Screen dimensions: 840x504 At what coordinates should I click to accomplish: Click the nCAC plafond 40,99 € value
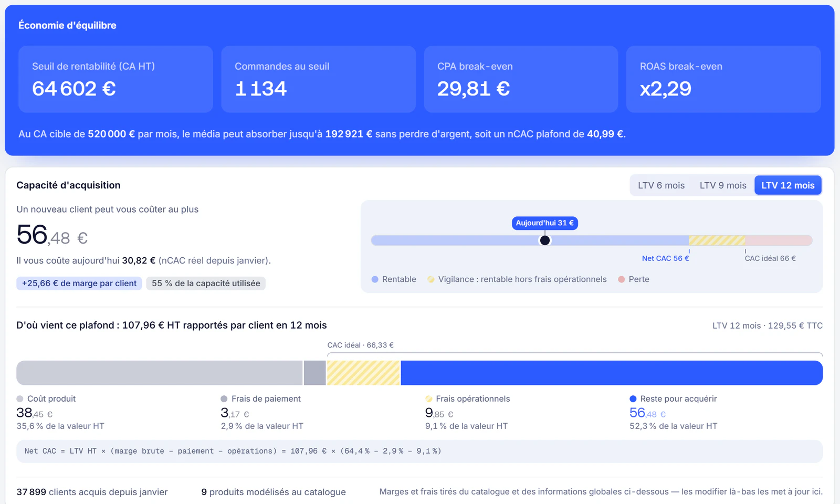tap(605, 134)
